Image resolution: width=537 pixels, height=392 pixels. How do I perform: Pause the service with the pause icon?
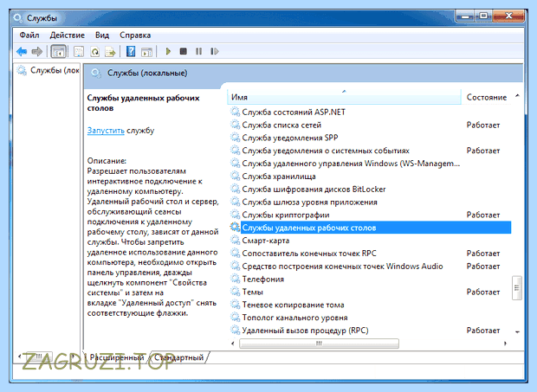(x=198, y=51)
